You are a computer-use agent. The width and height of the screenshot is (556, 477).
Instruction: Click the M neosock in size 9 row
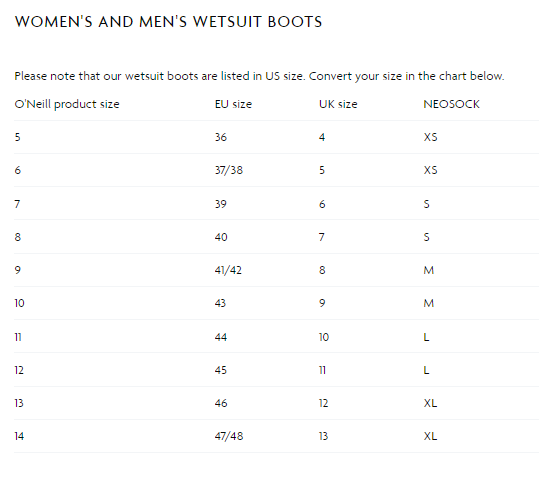coord(429,270)
